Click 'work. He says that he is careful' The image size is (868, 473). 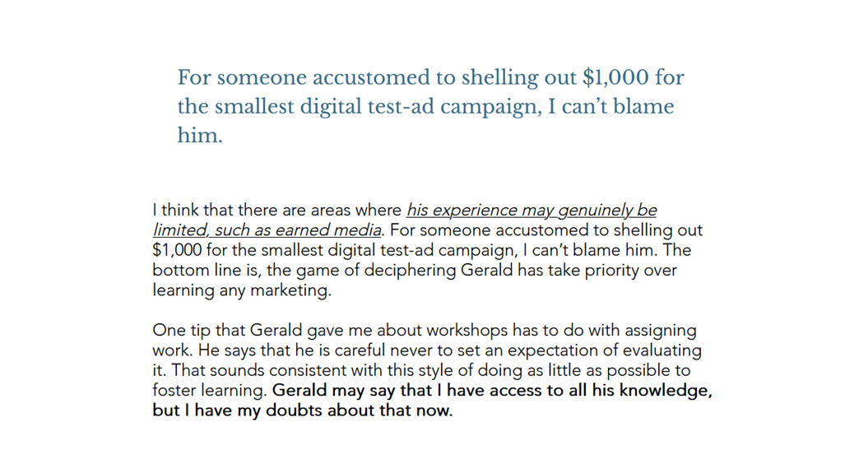268,350
